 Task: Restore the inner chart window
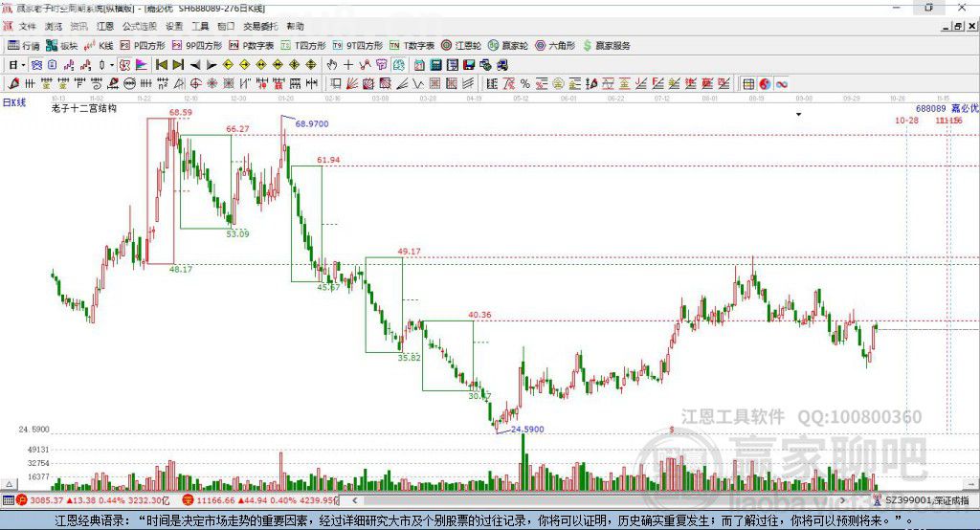pos(957,26)
